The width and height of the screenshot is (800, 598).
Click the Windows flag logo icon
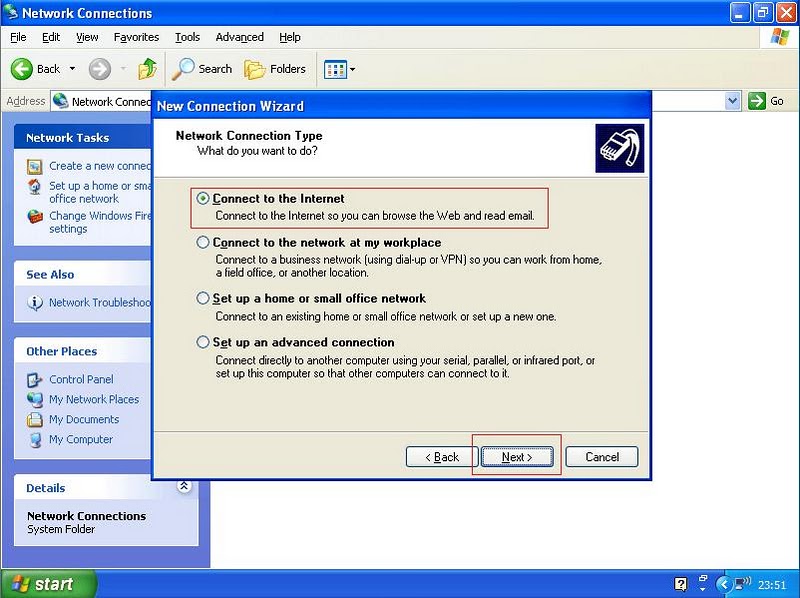point(780,37)
